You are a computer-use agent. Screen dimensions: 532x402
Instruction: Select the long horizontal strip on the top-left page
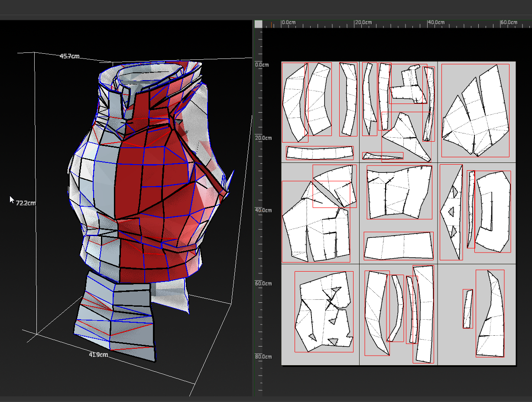tap(320, 152)
